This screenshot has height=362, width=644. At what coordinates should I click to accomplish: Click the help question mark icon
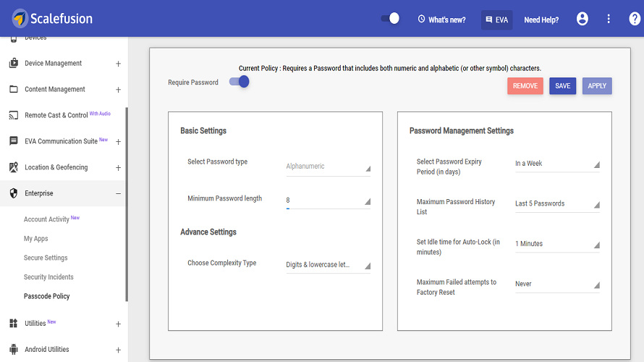coord(635,19)
